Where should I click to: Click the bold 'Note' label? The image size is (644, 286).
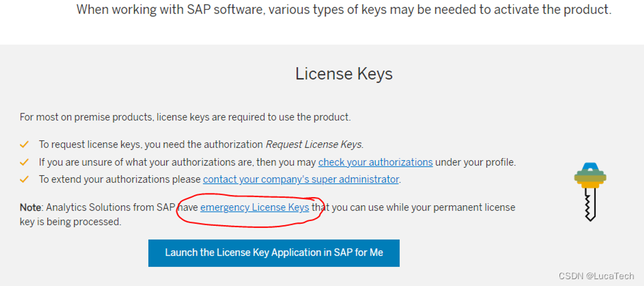(x=31, y=207)
